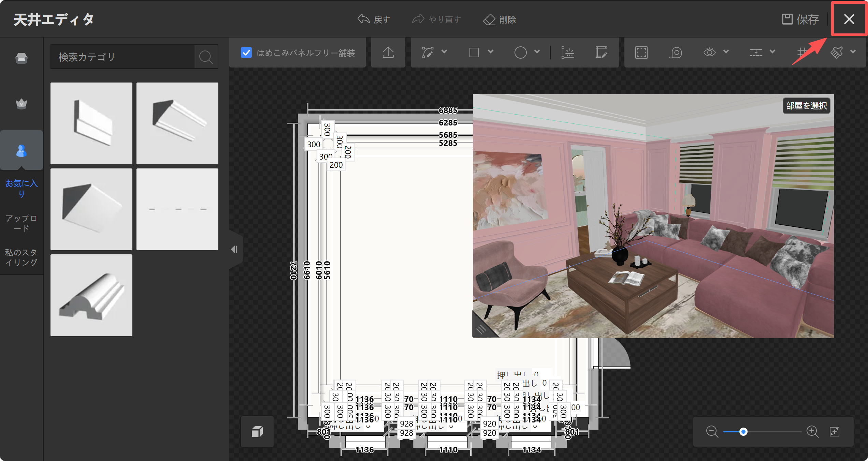
Task: Open the 私のスタイリング tab
Action: pyautogui.click(x=21, y=257)
